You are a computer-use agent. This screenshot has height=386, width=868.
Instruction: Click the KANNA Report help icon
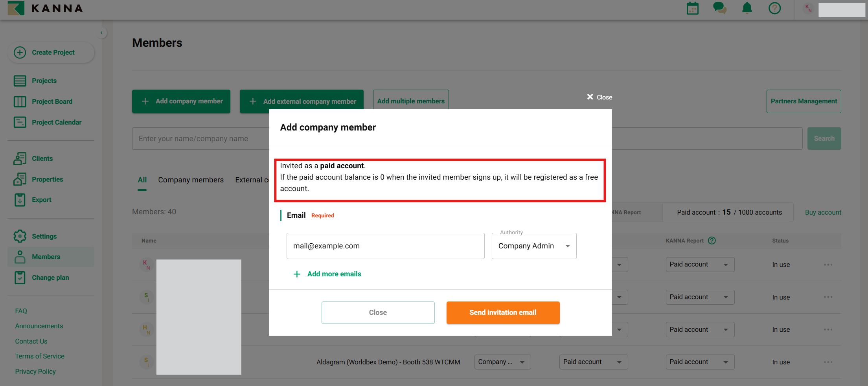712,241
